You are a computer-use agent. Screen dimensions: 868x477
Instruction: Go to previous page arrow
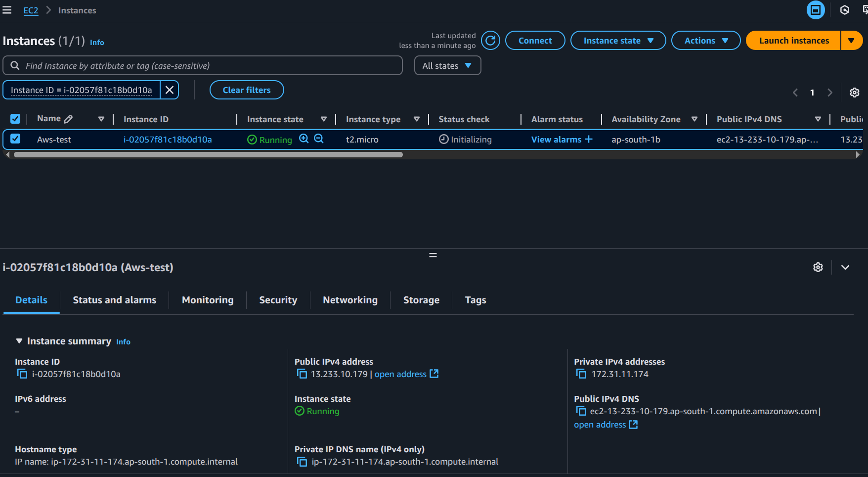coord(795,93)
